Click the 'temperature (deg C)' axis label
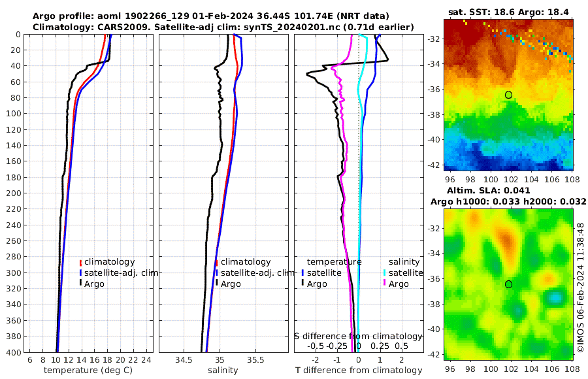The height and width of the screenshot is (379, 588). point(88,371)
